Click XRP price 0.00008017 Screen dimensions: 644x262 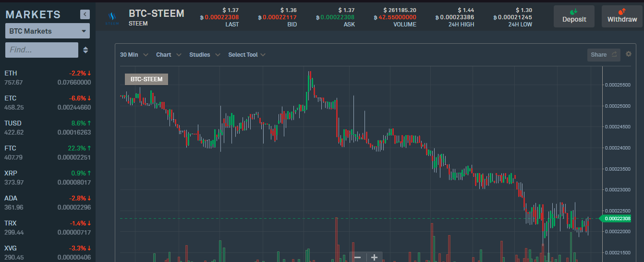[74, 182]
